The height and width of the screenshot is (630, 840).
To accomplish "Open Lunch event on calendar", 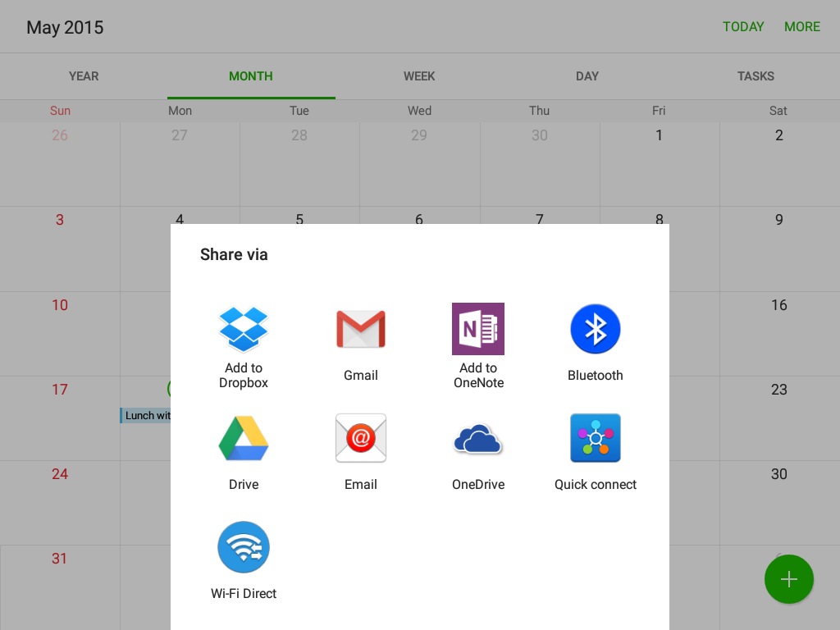I will click(146, 415).
